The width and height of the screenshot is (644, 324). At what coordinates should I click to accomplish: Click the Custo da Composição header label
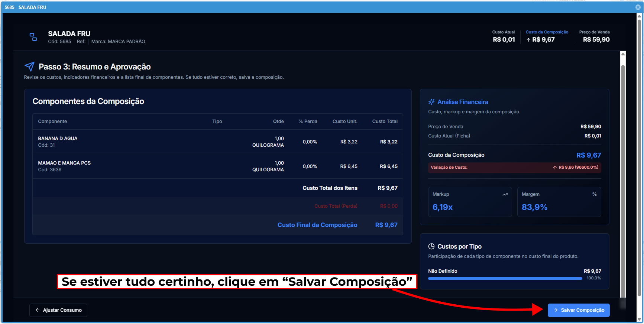(547, 32)
